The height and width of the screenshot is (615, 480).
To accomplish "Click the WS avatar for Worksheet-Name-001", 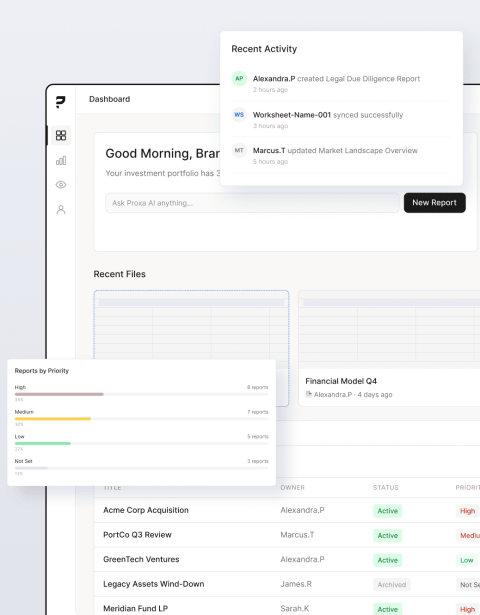I will click(x=239, y=115).
